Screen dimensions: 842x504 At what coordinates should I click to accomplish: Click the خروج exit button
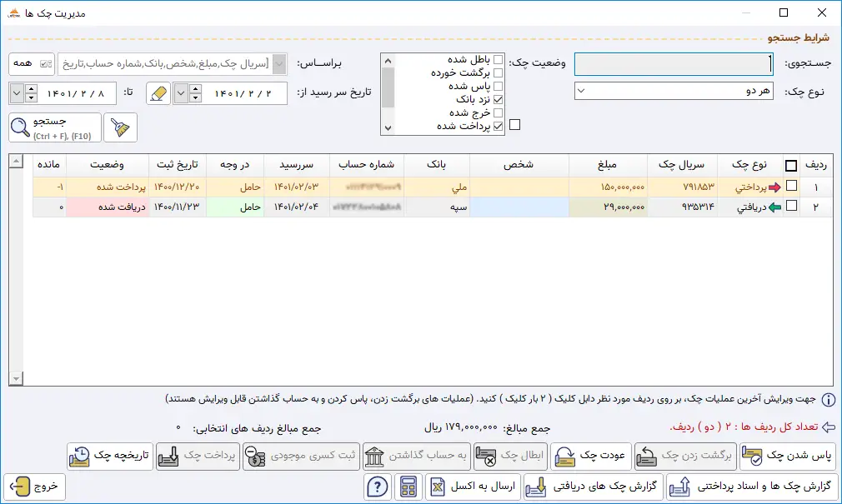[35, 487]
